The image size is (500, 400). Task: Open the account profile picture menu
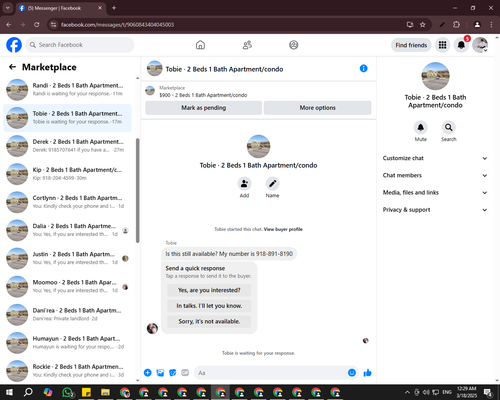pos(480,45)
